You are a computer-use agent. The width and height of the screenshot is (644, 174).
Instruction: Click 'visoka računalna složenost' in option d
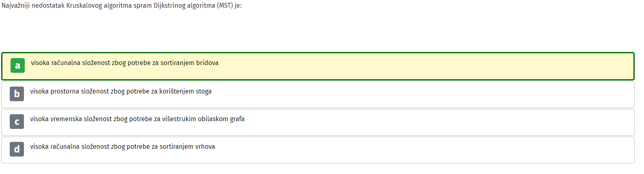tap(70, 147)
